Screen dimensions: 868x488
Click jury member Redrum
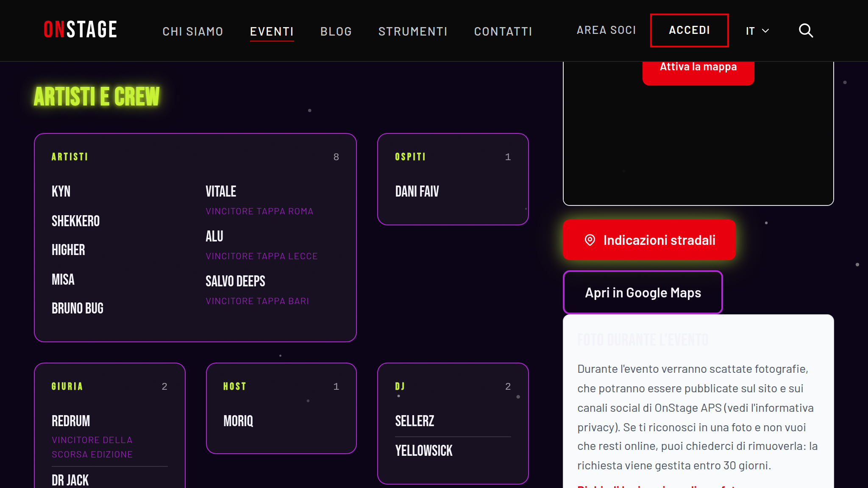coord(71,421)
